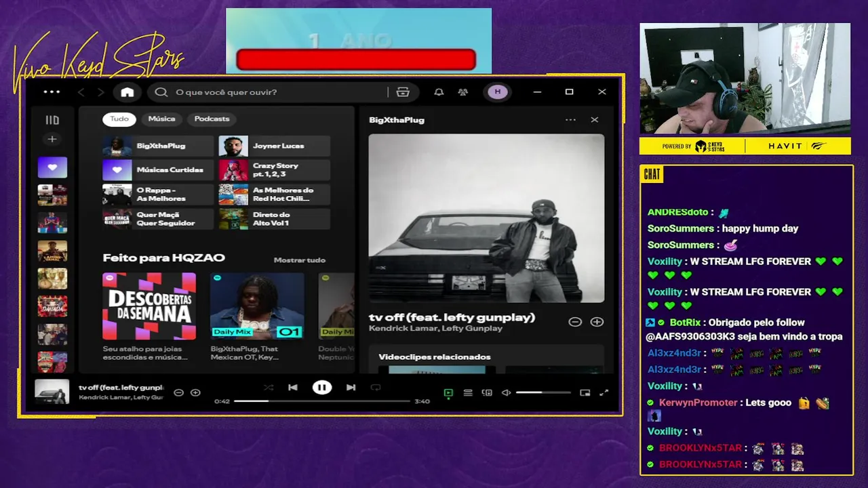Open Browse icon in search bar
868x488 pixels.
(403, 92)
